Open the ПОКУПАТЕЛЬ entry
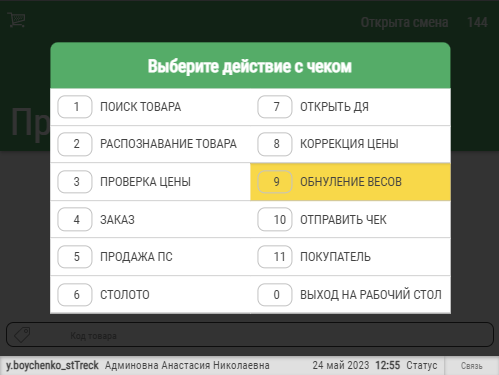The image size is (499, 375). [350, 257]
